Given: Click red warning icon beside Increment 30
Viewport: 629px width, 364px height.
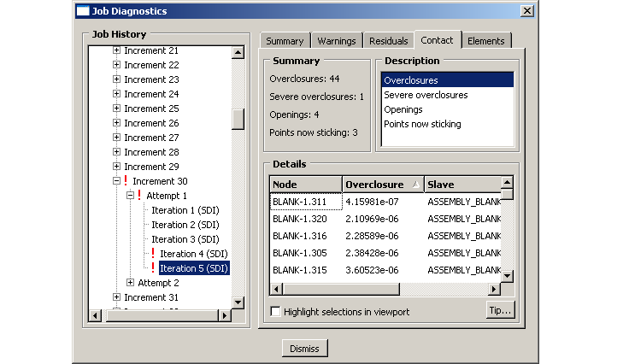Looking at the screenshot, I should coord(126,181).
